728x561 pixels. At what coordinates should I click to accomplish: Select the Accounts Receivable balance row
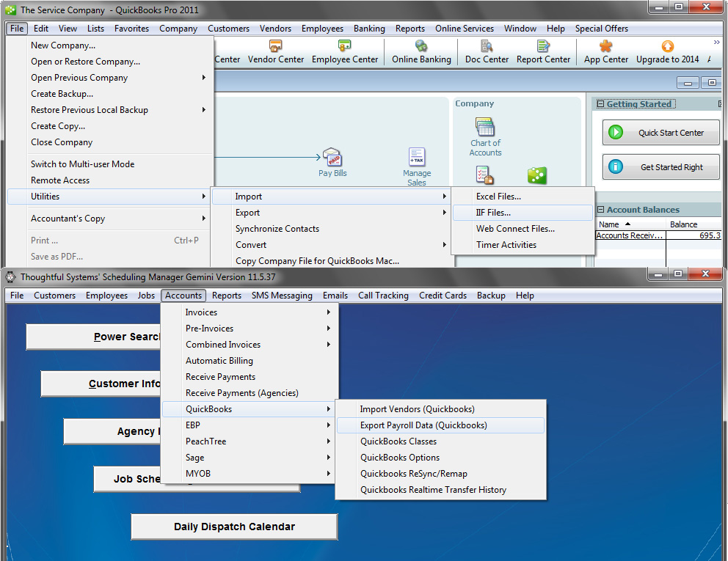click(x=658, y=235)
